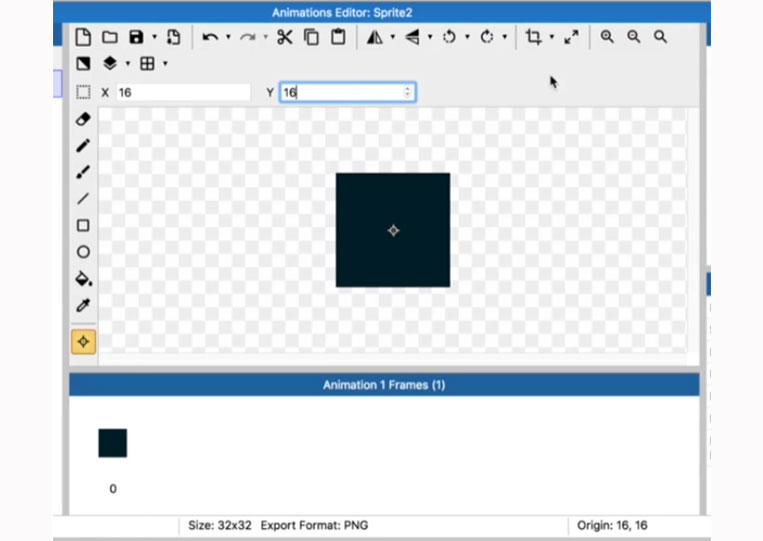Image resolution: width=763 pixels, height=541 pixels.
Task: Select the Rectangle shape tool
Action: coord(83,225)
